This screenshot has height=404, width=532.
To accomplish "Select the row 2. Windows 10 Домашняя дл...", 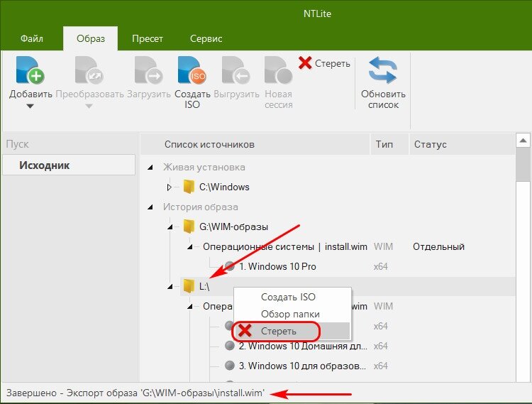I will point(303,346).
